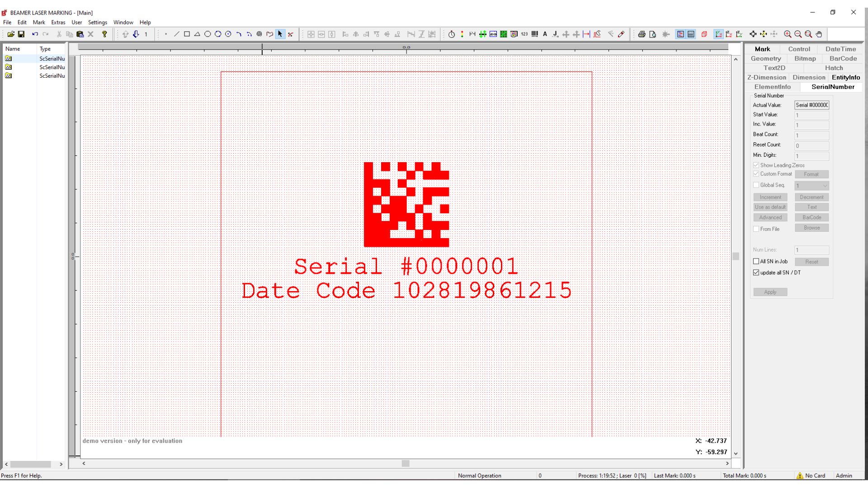Switch to the DateTime tab
The height and width of the screenshot is (488, 868).
point(840,49)
